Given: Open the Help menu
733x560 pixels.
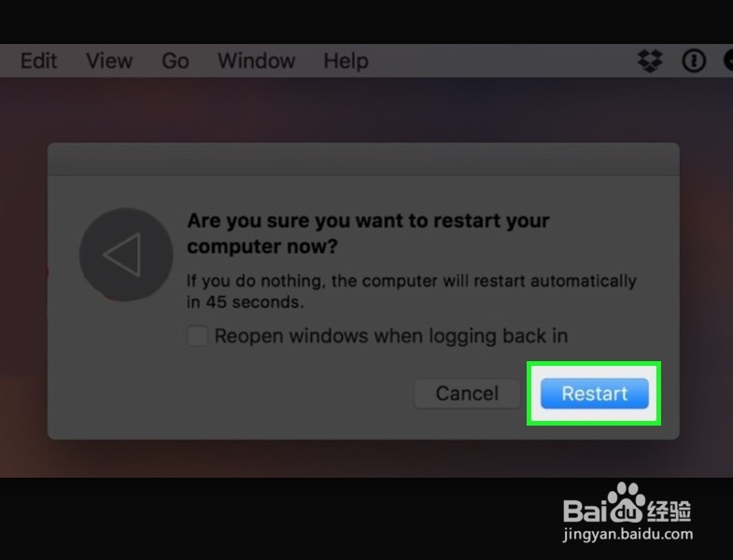Looking at the screenshot, I should pos(345,61).
